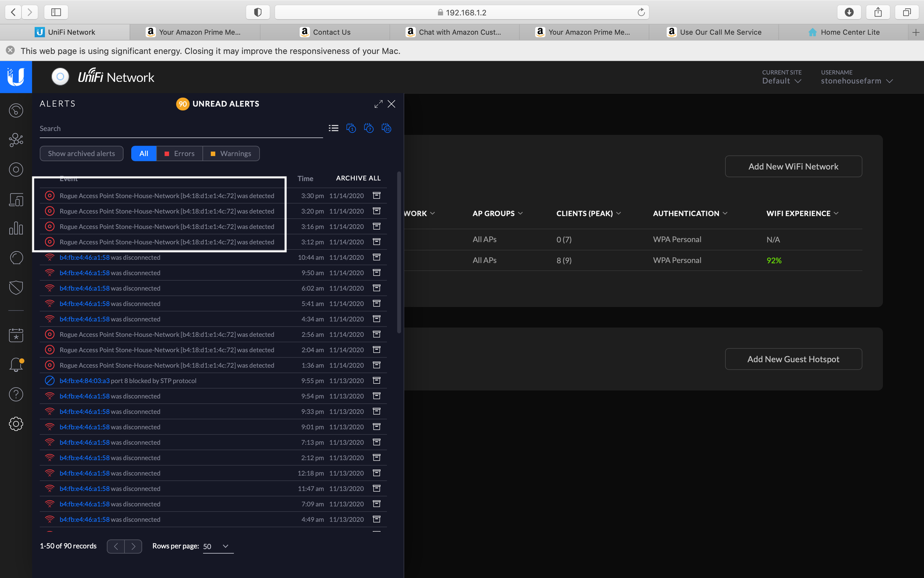The image size is (924, 578).
Task: Toggle Show archived alerts
Action: click(x=81, y=154)
